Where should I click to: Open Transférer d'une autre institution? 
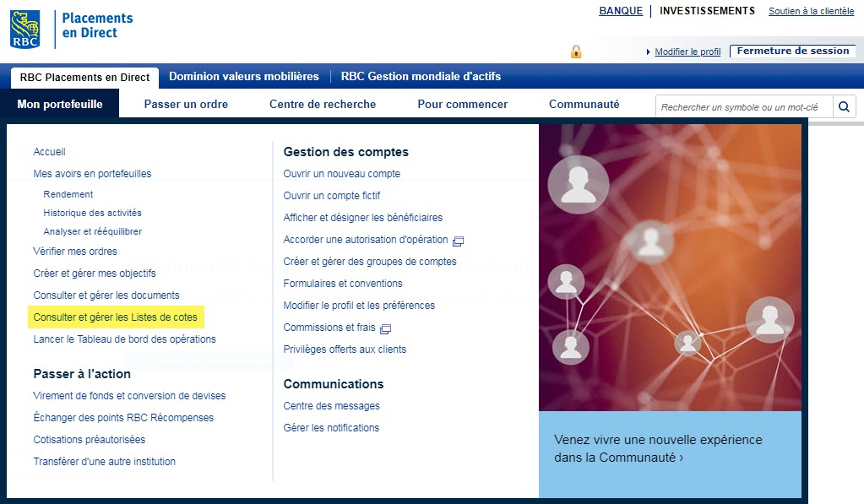click(x=104, y=462)
